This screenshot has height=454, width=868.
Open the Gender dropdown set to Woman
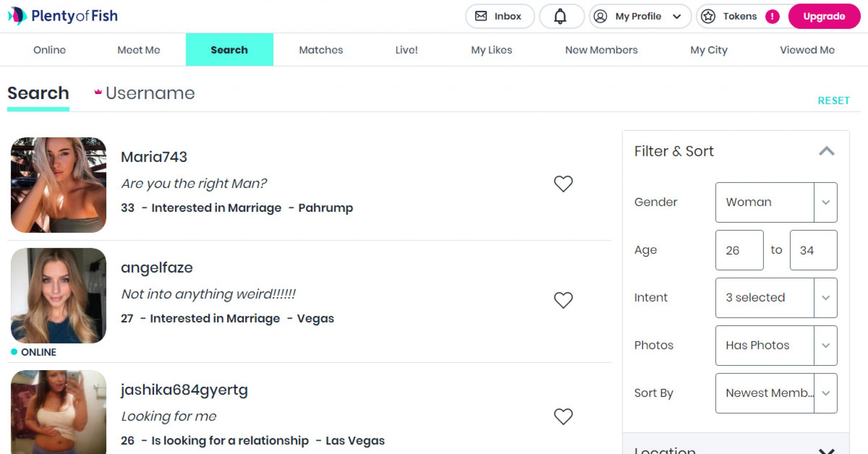point(776,202)
